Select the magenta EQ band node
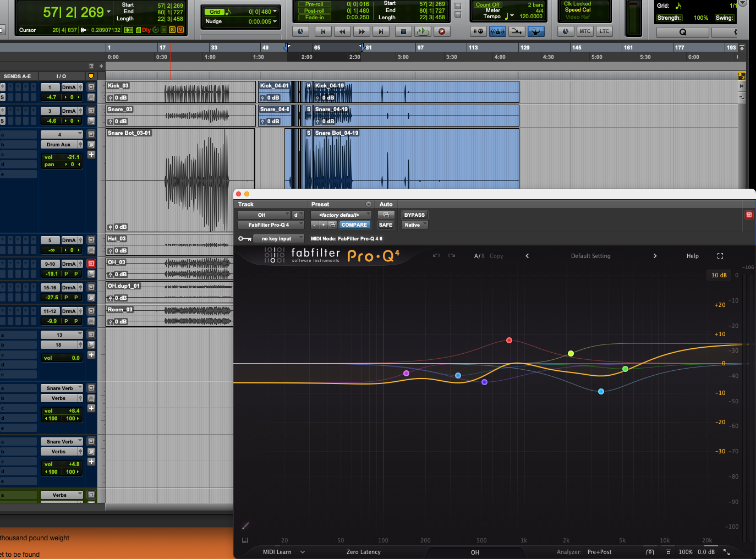756x559 pixels. [x=407, y=373]
